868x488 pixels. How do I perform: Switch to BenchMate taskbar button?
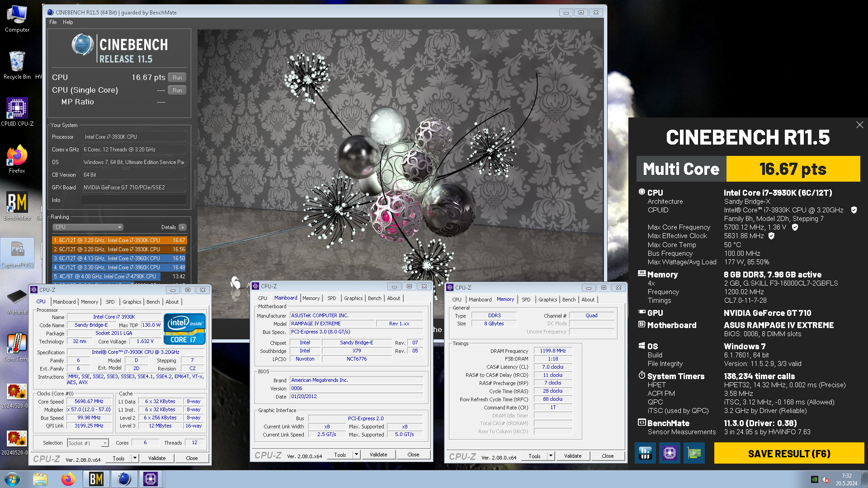[x=96, y=479]
